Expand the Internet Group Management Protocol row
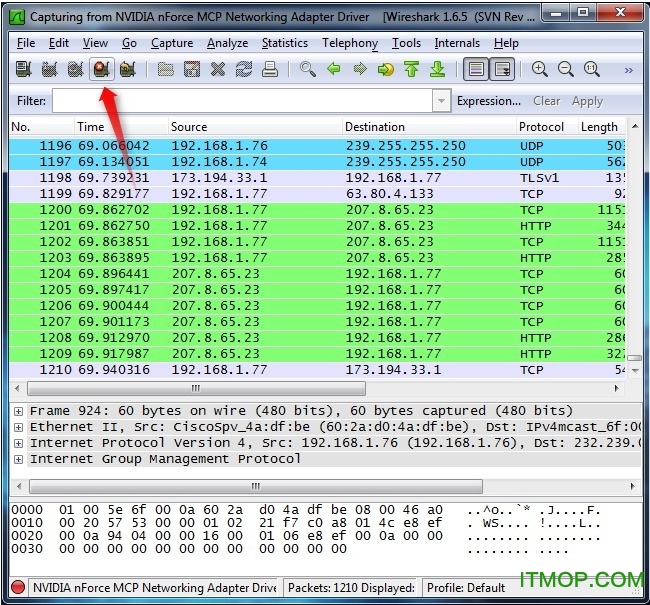This screenshot has width=650, height=605. point(18,459)
